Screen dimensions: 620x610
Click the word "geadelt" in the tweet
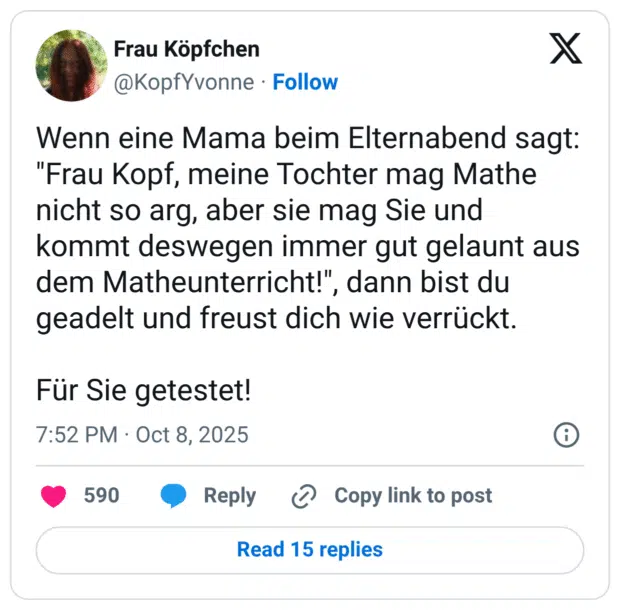tap(80, 318)
